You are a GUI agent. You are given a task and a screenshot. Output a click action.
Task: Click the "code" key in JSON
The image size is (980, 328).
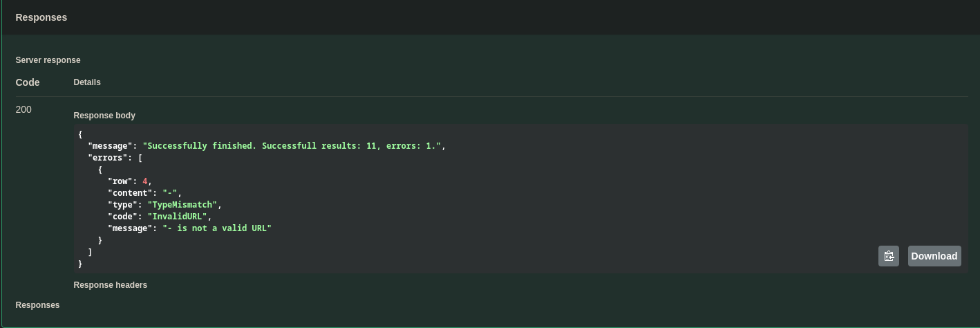pos(123,217)
